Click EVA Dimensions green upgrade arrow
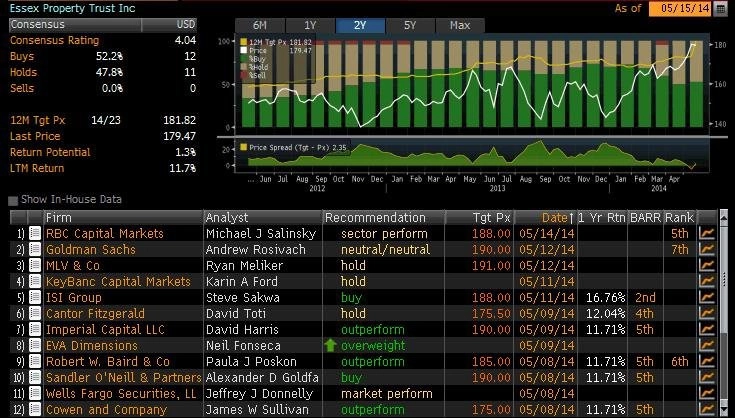 pyautogui.click(x=330, y=345)
